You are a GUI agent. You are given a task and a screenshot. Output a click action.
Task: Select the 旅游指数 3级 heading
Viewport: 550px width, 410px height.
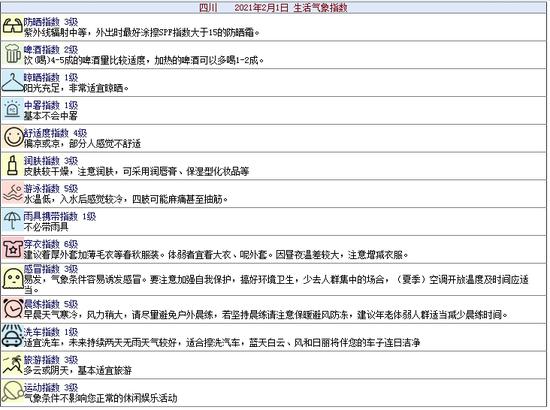tap(51, 360)
